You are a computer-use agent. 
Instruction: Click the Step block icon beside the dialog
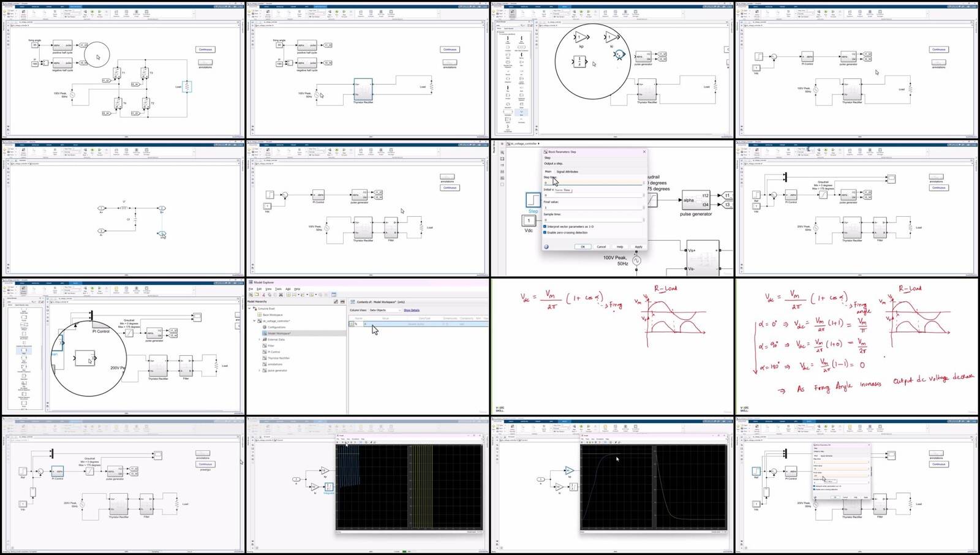click(532, 200)
